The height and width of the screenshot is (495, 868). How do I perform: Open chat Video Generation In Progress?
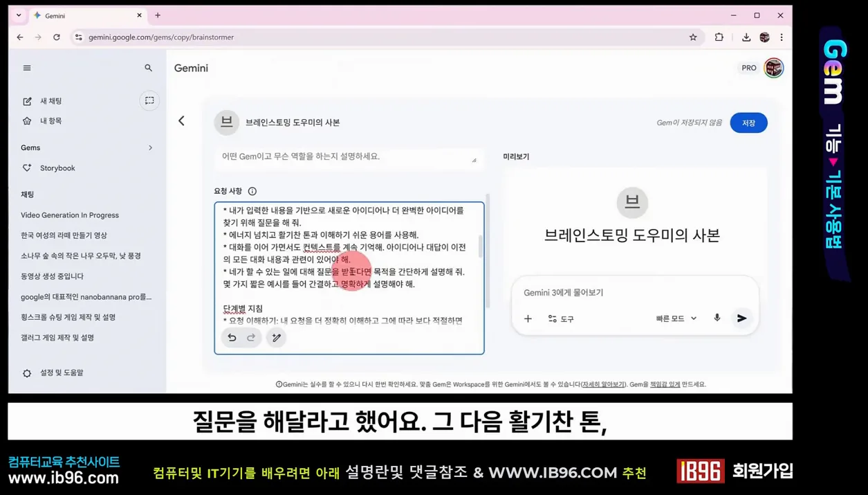[70, 215]
